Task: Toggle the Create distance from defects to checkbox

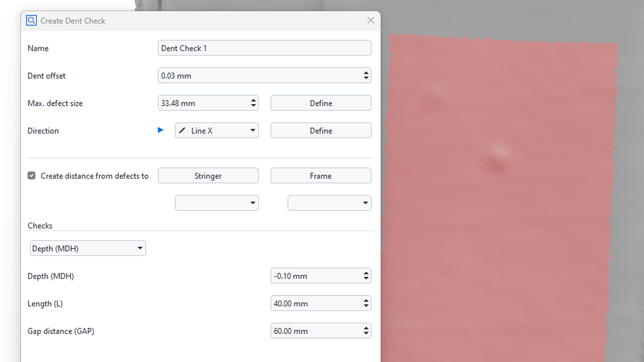Action: coord(31,175)
